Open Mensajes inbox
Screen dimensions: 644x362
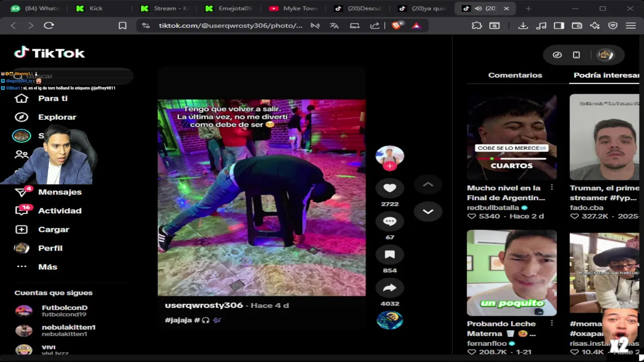tap(60, 192)
